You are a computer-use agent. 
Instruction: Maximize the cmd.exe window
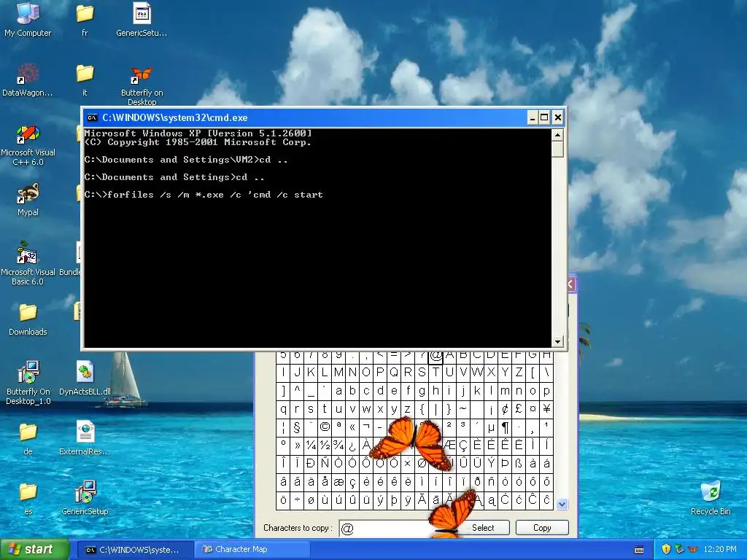pos(544,117)
